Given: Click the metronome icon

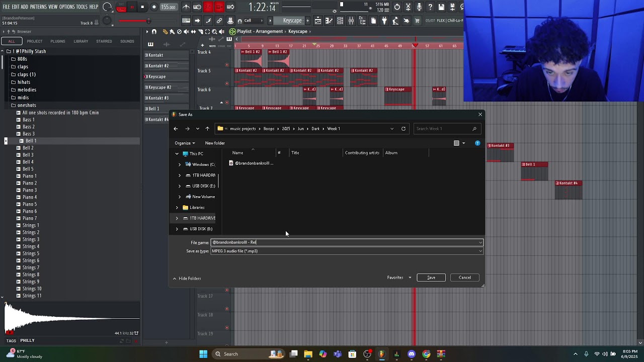Looking at the screenshot, I should coord(186,7).
